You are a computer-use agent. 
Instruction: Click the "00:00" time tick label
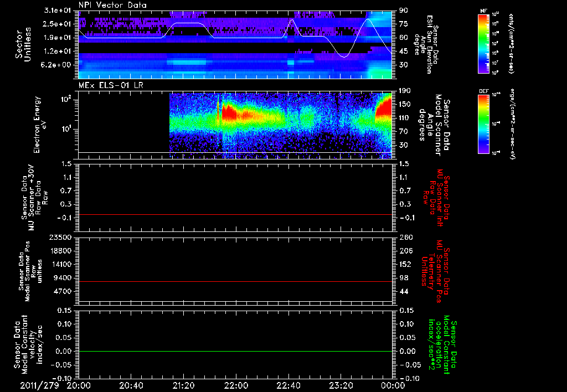coord(393,385)
